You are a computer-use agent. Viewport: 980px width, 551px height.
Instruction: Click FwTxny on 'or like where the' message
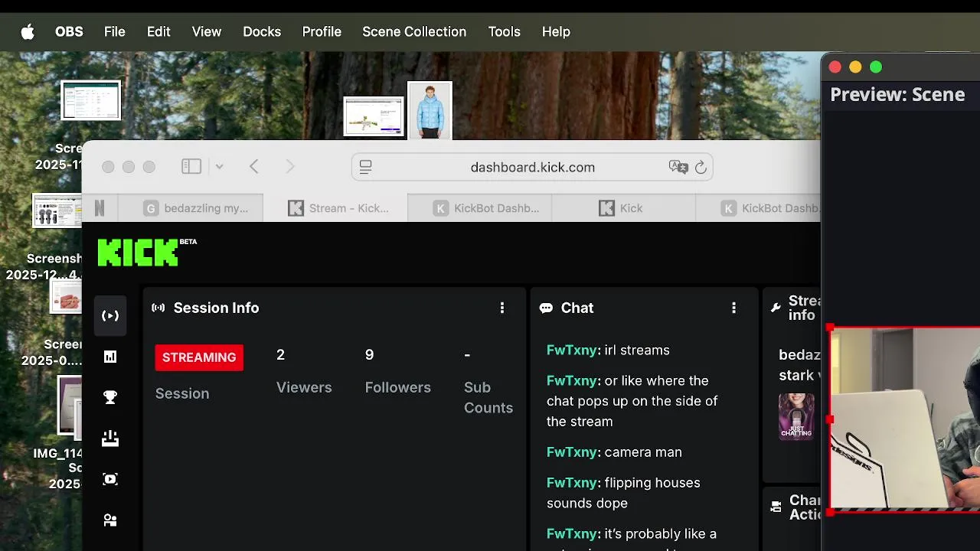[572, 381]
